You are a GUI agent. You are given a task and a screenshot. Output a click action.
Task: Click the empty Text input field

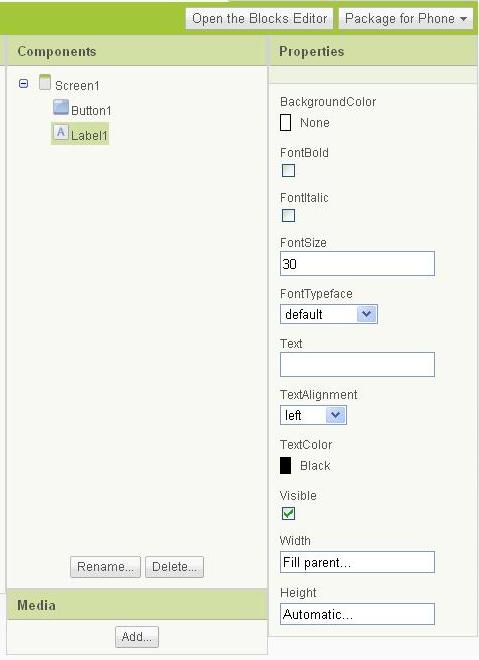coord(357,365)
